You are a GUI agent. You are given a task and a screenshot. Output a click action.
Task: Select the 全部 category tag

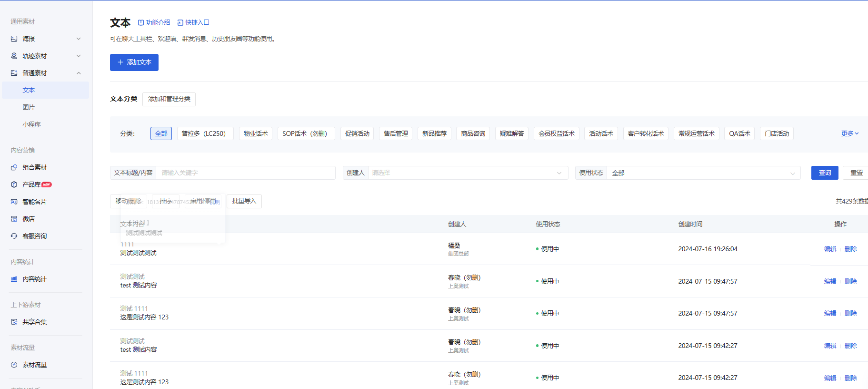point(161,133)
